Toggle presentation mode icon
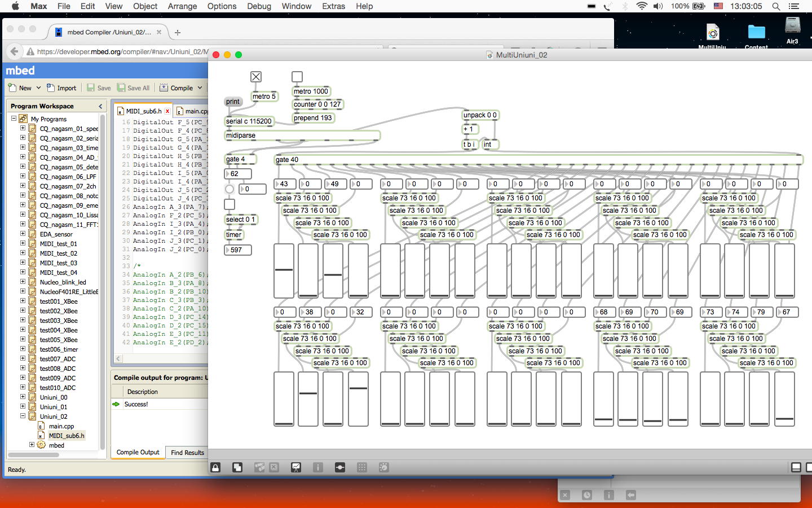This screenshot has height=508, width=812. [296, 467]
